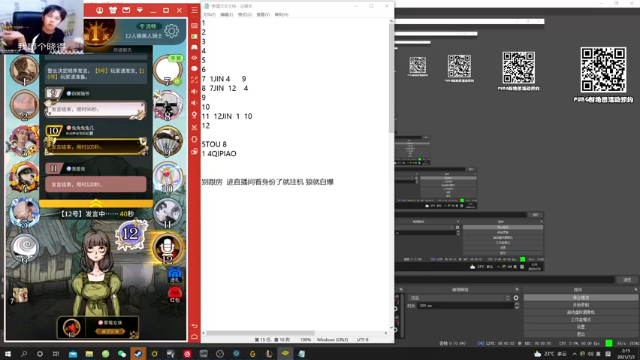
Task: Click OBS start recording button
Action: (x=580, y=305)
